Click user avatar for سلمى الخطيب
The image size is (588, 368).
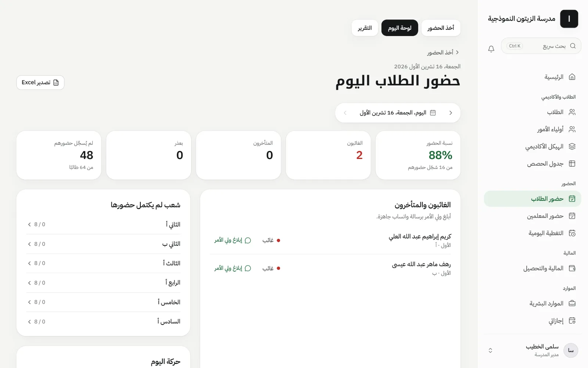(x=571, y=350)
